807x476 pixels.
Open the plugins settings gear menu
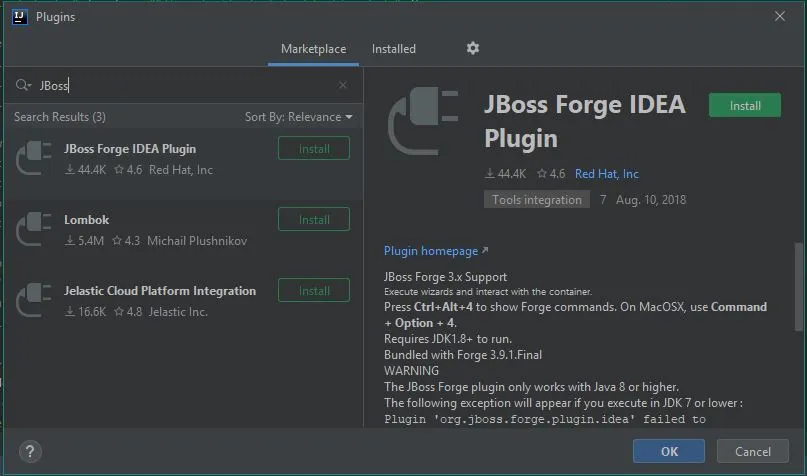click(472, 48)
